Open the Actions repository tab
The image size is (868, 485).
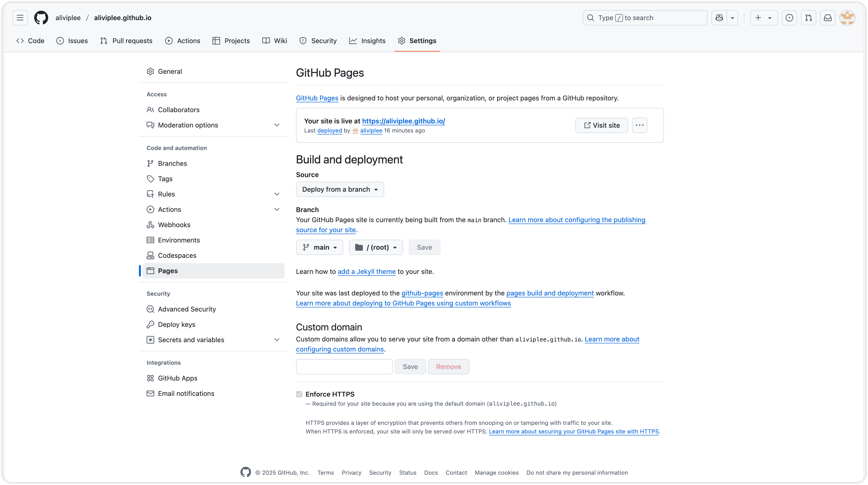coord(182,40)
